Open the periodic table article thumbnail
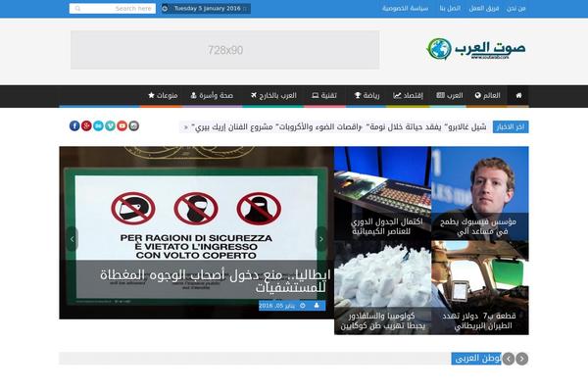The height and width of the screenshot is (392, 588). (382, 194)
